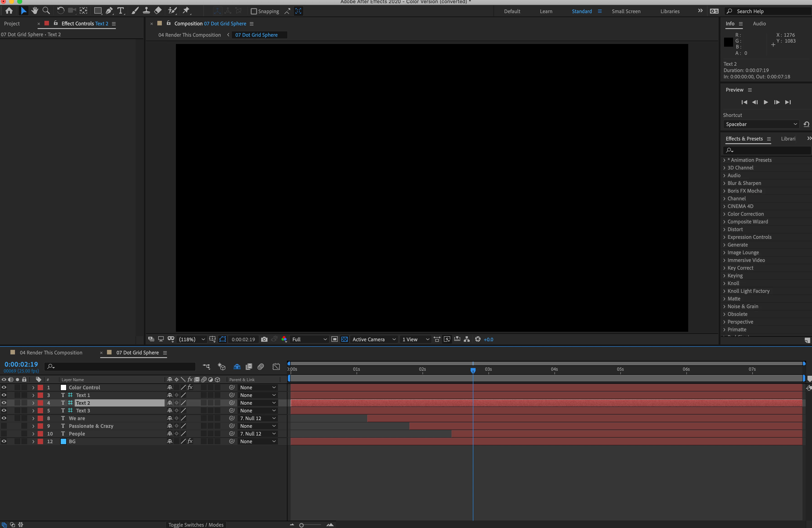Open the Full resolution dropdown
This screenshot has height=528, width=812.
309,339
